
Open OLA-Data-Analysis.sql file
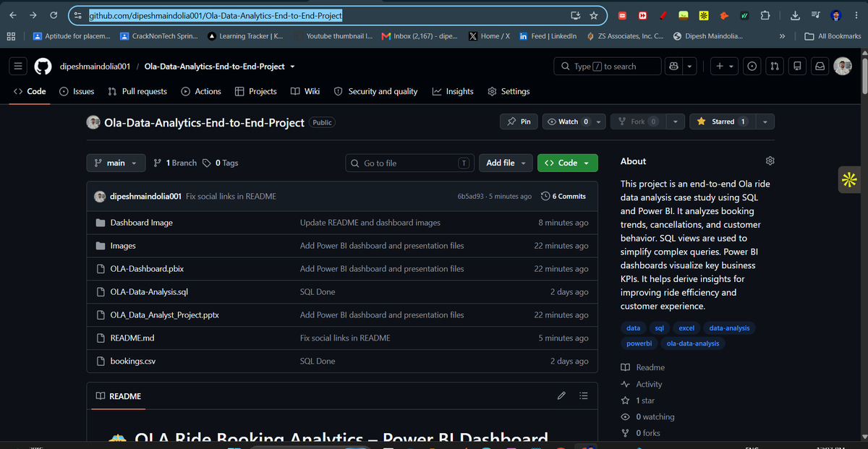click(149, 292)
